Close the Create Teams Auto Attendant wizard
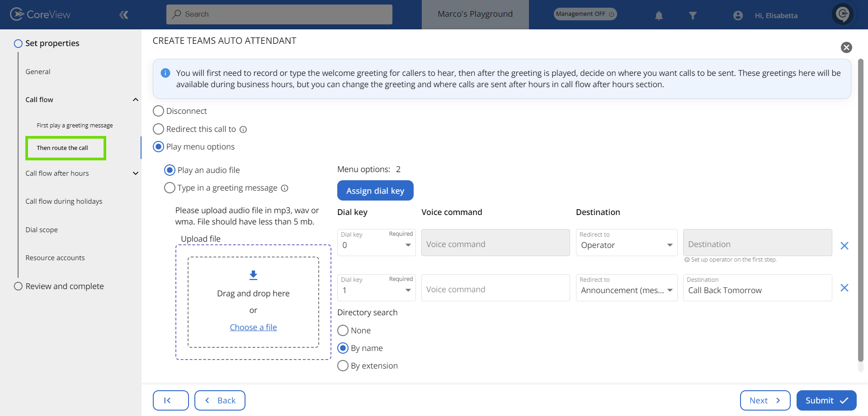Viewport: 868px width, 416px height. [x=846, y=47]
